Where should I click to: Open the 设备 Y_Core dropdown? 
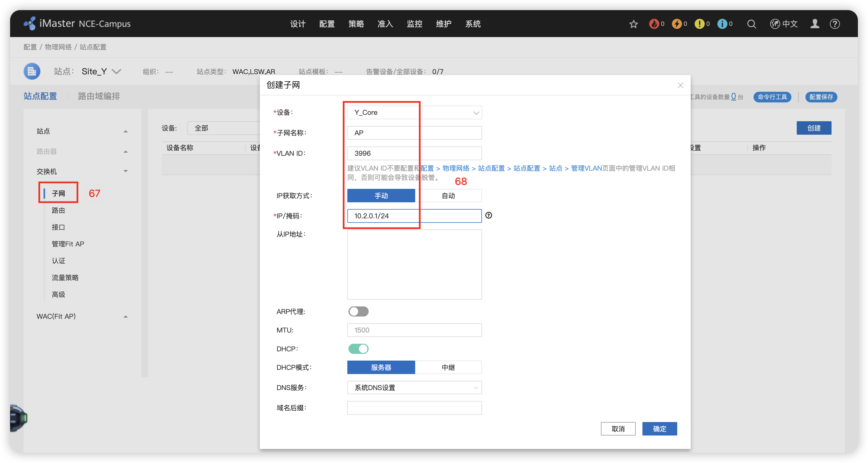(x=414, y=113)
